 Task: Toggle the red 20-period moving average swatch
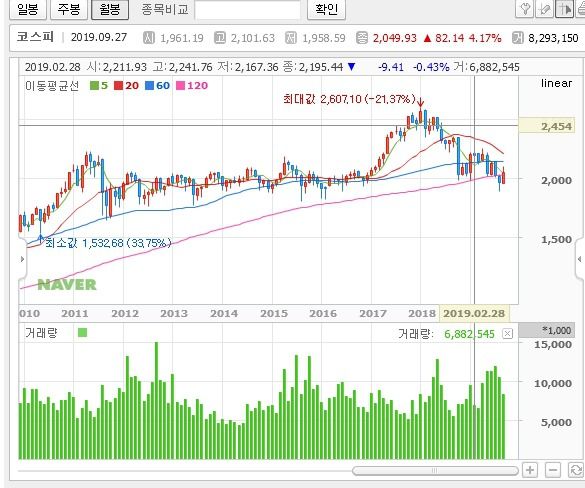tap(118, 85)
